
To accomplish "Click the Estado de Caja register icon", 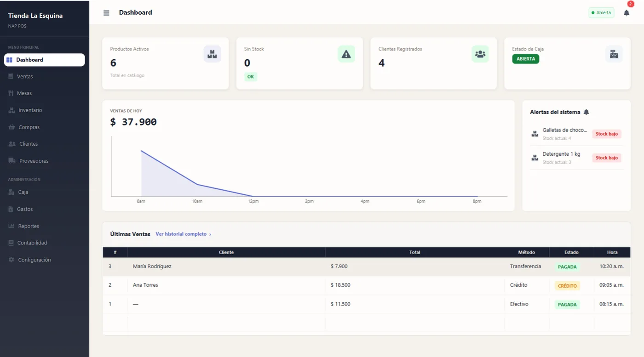I will pos(614,54).
